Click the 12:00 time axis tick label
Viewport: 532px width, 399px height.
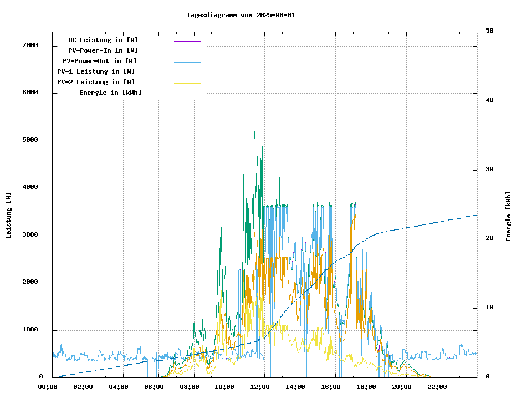[x=260, y=387]
